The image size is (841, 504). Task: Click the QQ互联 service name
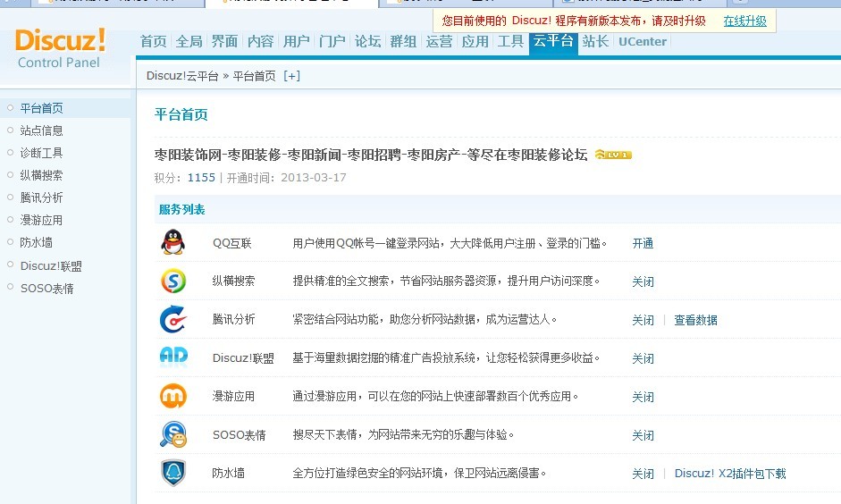tap(231, 243)
